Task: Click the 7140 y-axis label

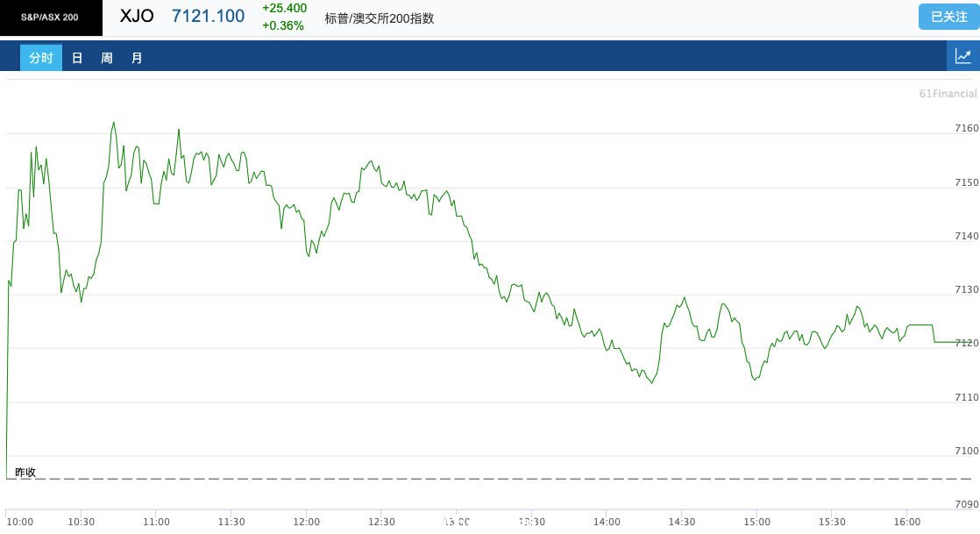Action: pos(966,236)
